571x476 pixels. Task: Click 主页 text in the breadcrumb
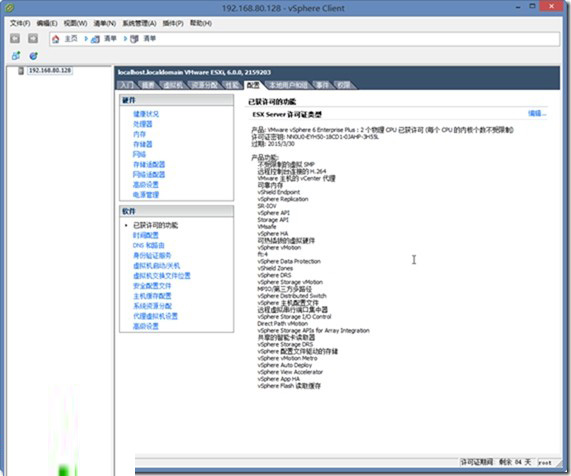pos(71,39)
